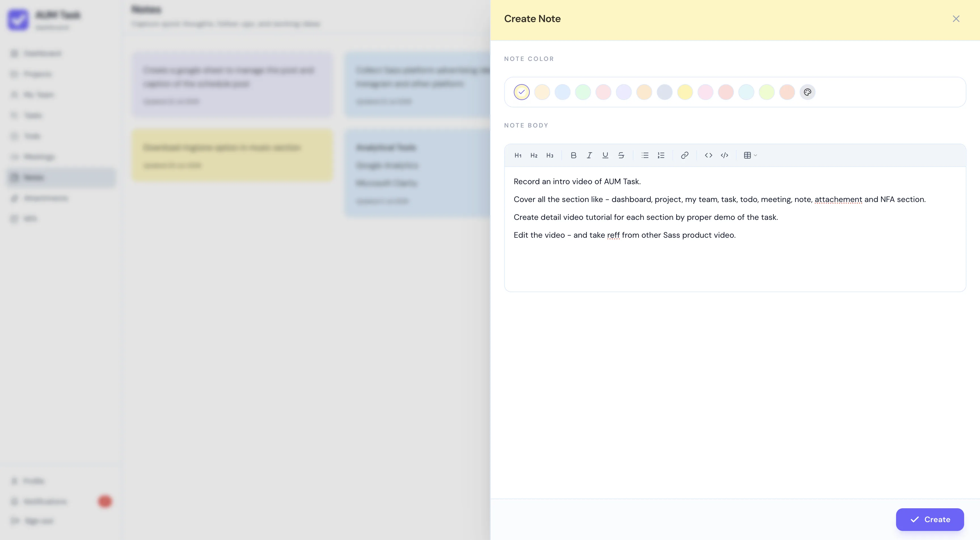
Task: Choose the orange-tan note color swatch
Action: [644, 92]
